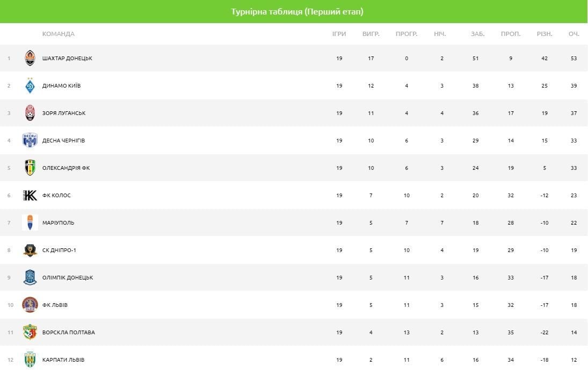Open the КАРПАТИ ЛЬВІВ team name
The image size is (588, 380).
click(63, 360)
